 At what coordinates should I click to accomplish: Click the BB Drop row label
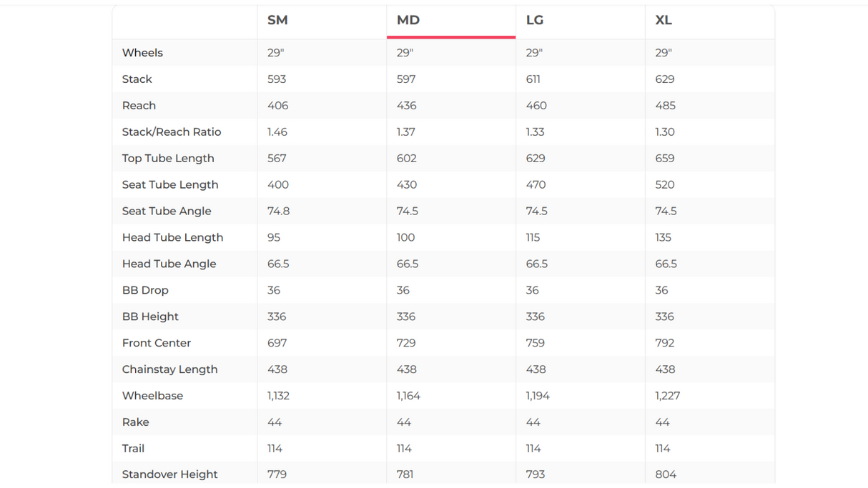click(x=145, y=291)
